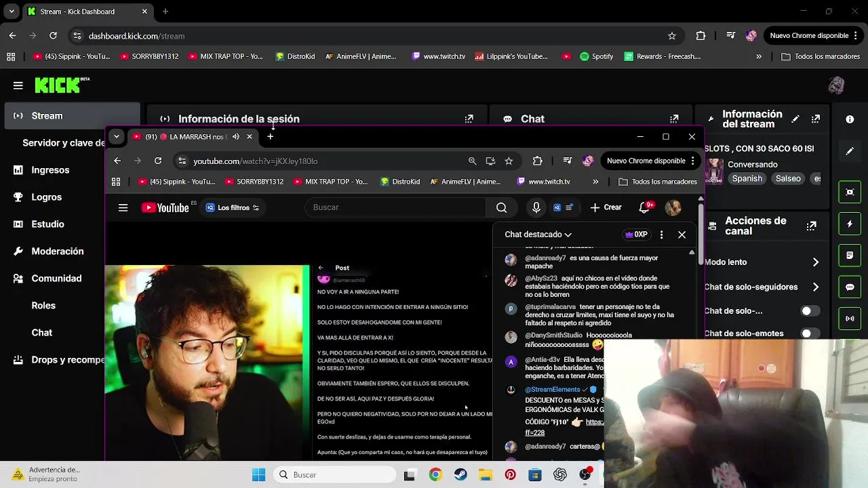Close YouTube chat panel with X

(682, 235)
